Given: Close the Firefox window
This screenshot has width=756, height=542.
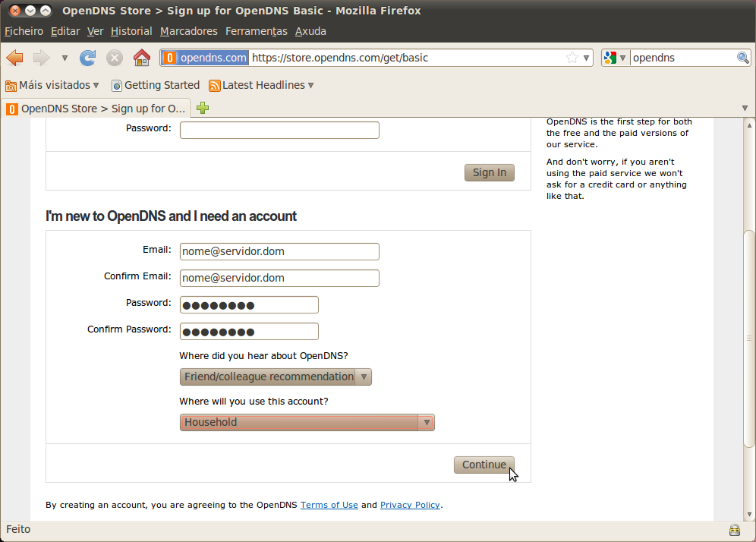Looking at the screenshot, I should [15, 10].
